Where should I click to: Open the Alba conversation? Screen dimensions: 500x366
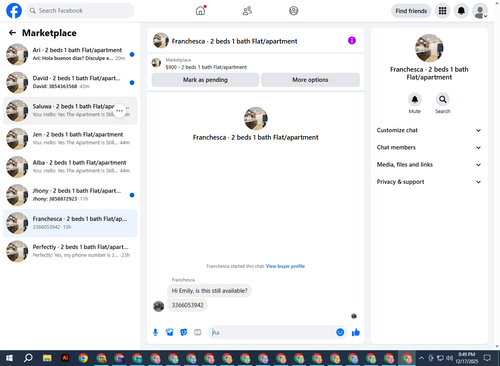pos(70,167)
